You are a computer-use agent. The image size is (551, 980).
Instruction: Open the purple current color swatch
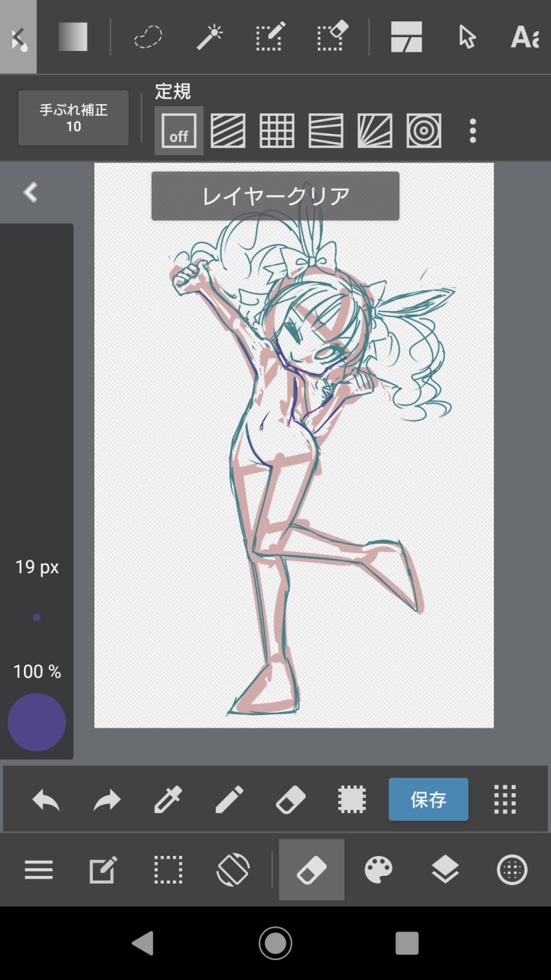coord(37,722)
